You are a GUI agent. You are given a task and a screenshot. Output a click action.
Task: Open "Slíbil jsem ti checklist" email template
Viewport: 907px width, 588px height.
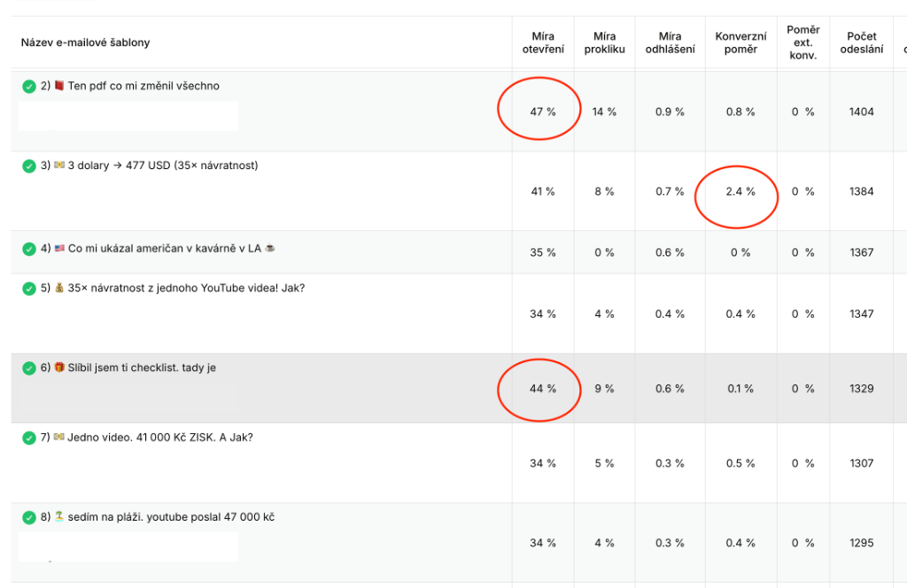point(142,367)
